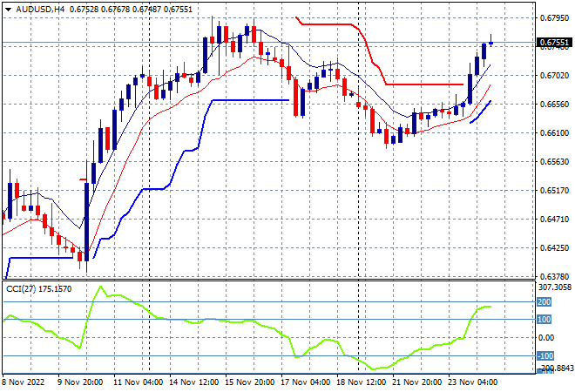This screenshot has width=575, height=392.
Task: Click the CCI 0.00 level label
Action: tap(546, 338)
